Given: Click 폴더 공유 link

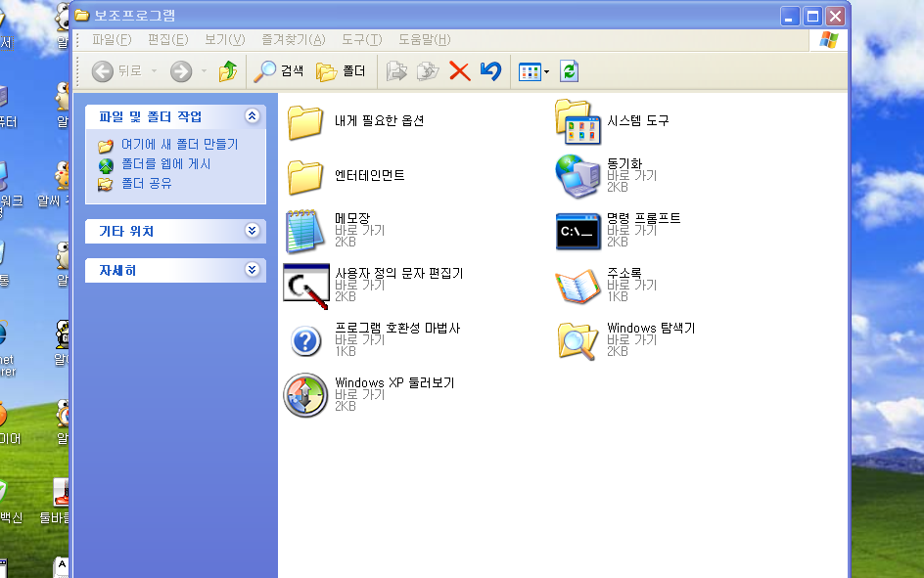Looking at the screenshot, I should [x=146, y=184].
